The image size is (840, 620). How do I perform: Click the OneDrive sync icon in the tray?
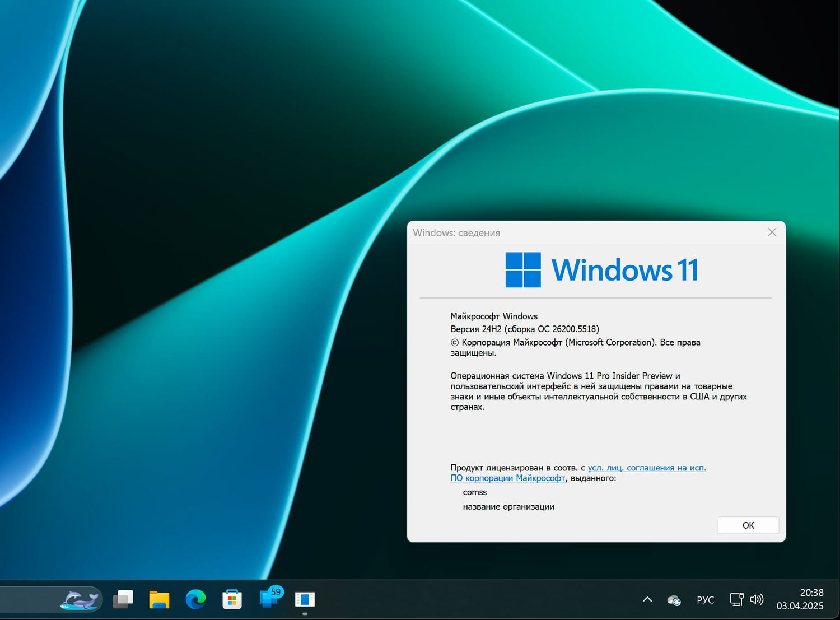[x=674, y=599]
